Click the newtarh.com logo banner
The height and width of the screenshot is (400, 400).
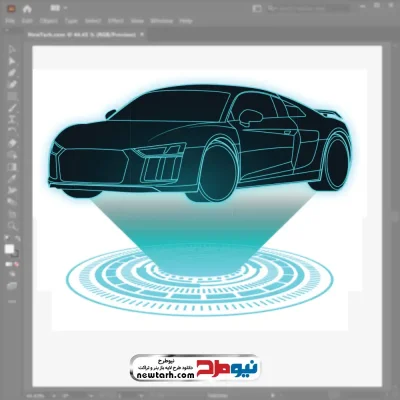(195, 368)
